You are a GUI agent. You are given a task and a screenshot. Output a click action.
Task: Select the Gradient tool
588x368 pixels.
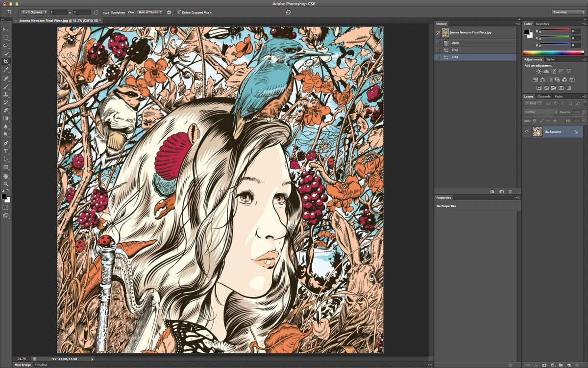point(6,118)
